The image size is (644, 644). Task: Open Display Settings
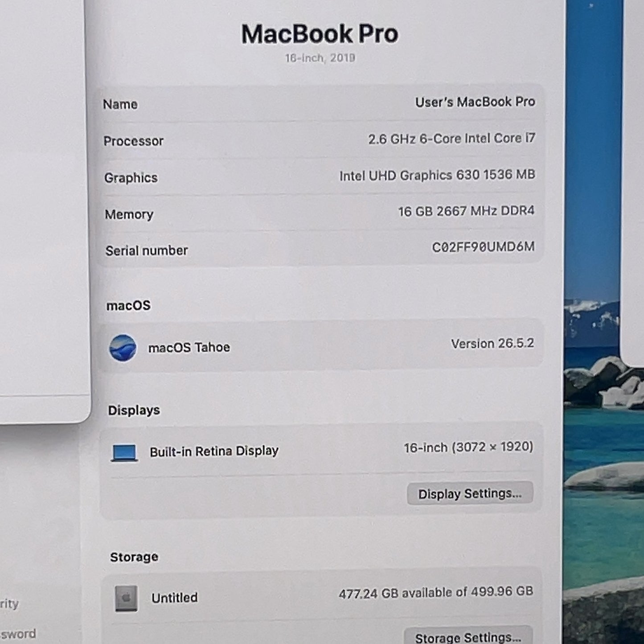470,493
